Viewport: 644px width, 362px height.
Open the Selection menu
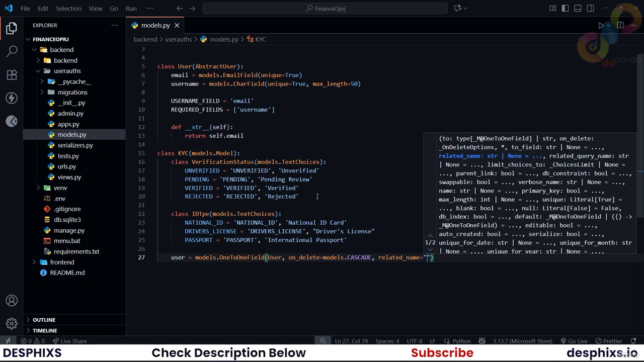click(68, 8)
